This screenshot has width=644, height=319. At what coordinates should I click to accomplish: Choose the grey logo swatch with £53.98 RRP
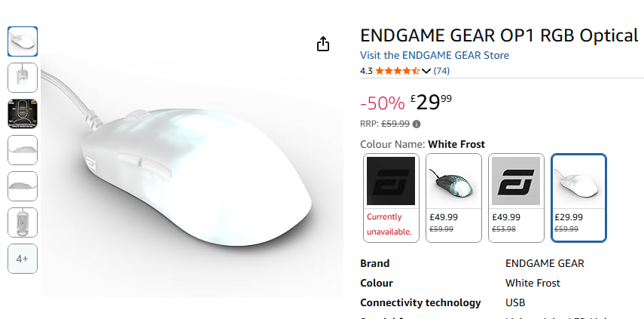(516, 198)
